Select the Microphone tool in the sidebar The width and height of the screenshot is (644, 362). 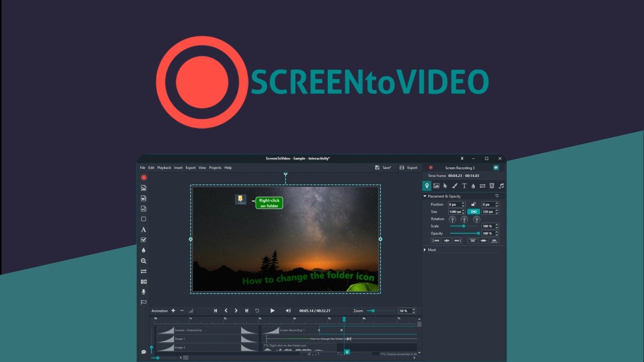144,292
